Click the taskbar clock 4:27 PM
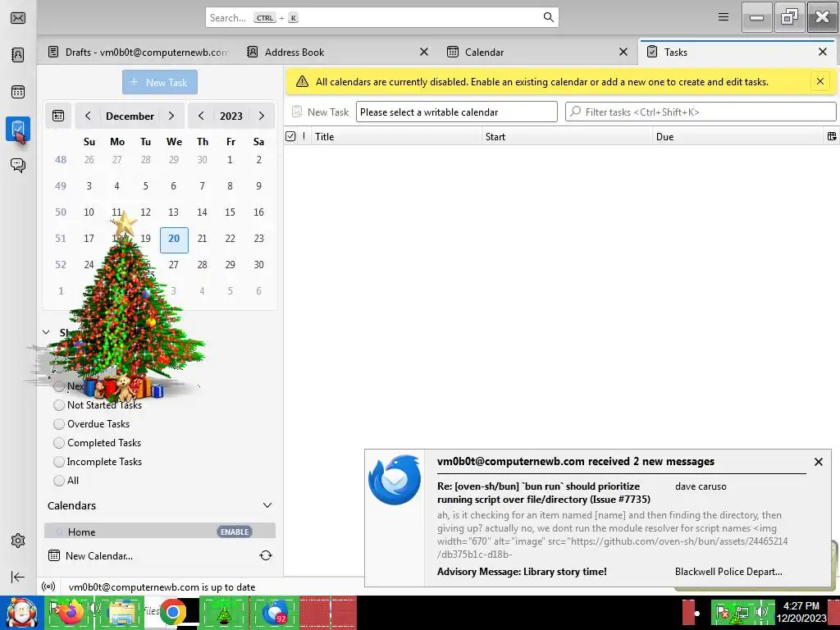The height and width of the screenshot is (630, 840). click(x=801, y=606)
